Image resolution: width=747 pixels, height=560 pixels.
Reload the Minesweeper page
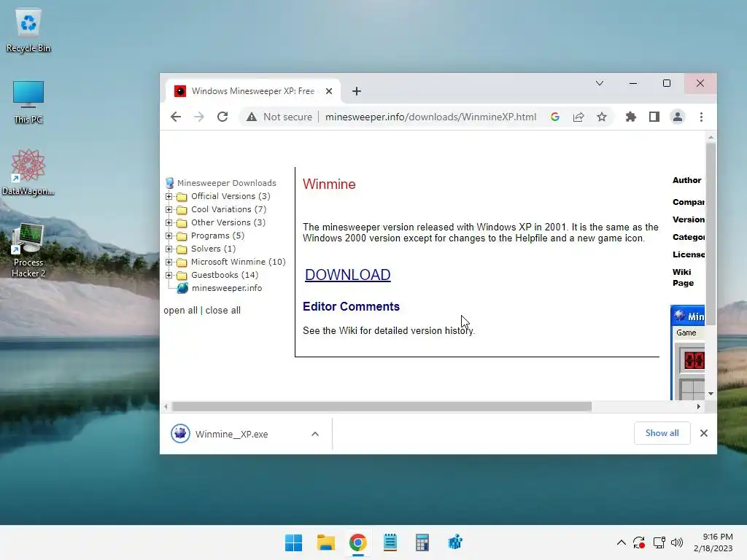click(x=222, y=117)
